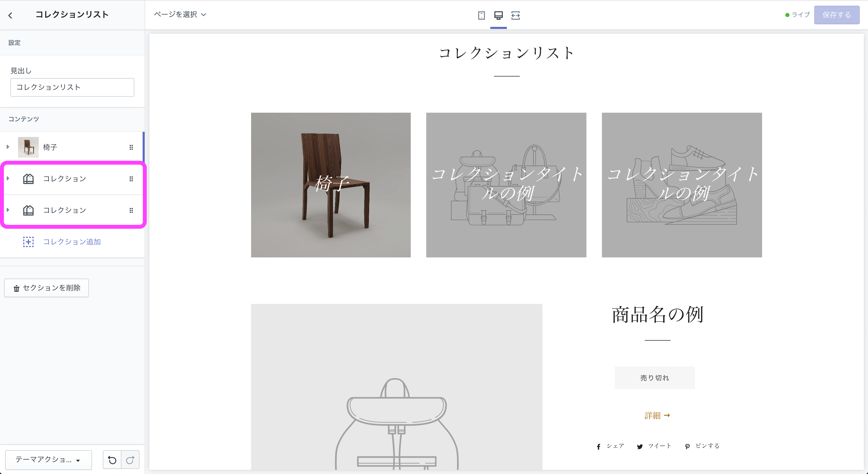This screenshot has width=868, height=474.
Task: Switch to desktop preview
Action: 498,16
